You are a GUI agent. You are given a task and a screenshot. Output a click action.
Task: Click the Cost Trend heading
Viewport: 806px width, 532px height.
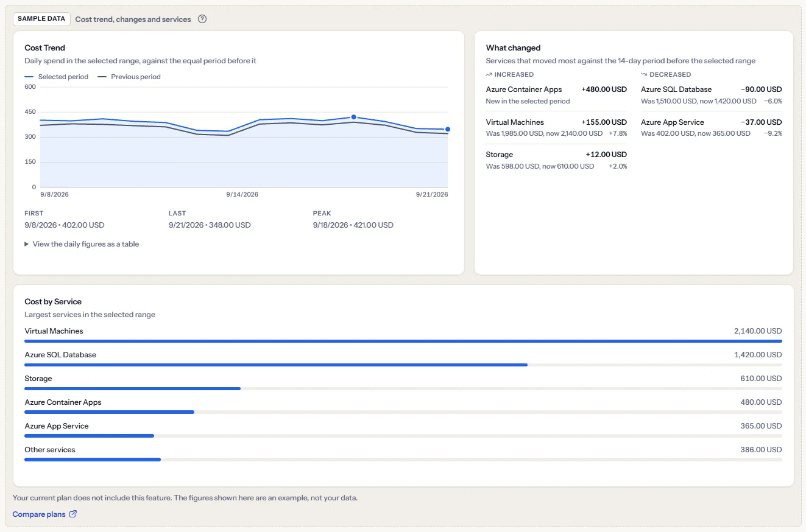(44, 47)
